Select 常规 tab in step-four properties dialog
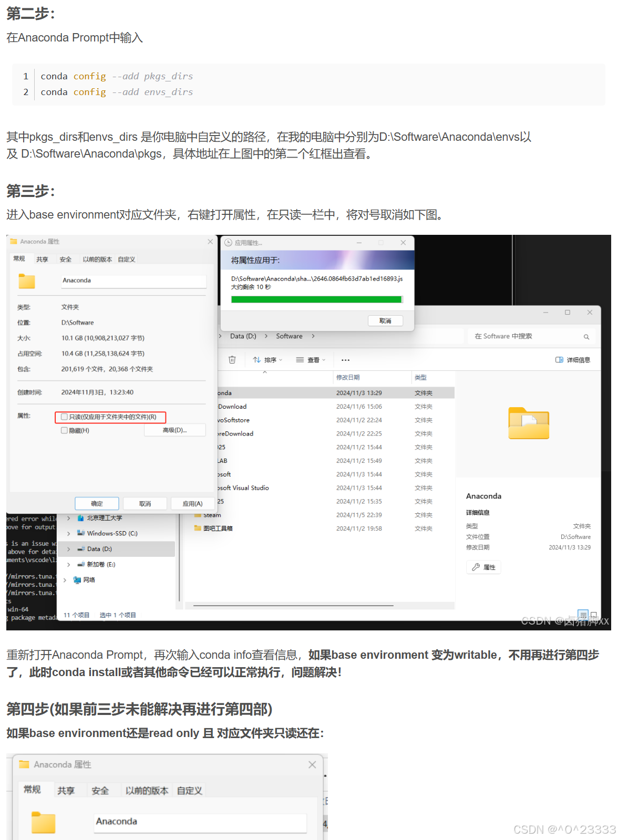Image resolution: width=618 pixels, height=840 pixels. click(x=32, y=790)
